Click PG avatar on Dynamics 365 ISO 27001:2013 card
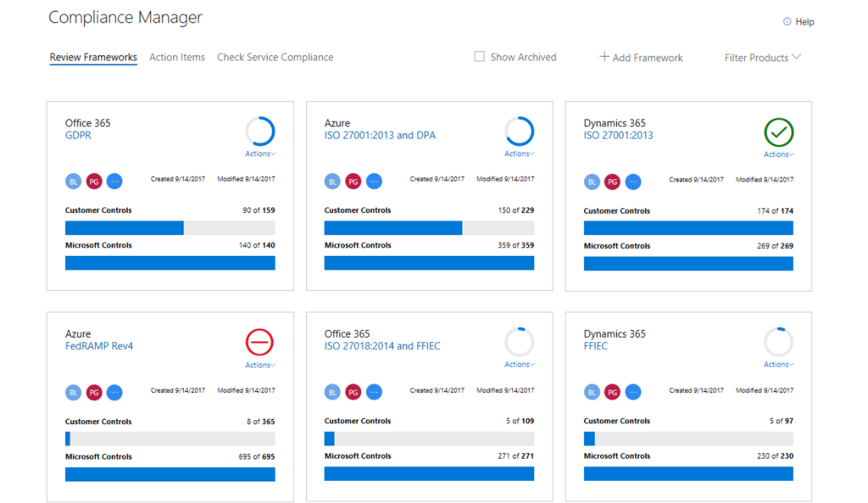Screen dimensions: 868x503 (612, 182)
